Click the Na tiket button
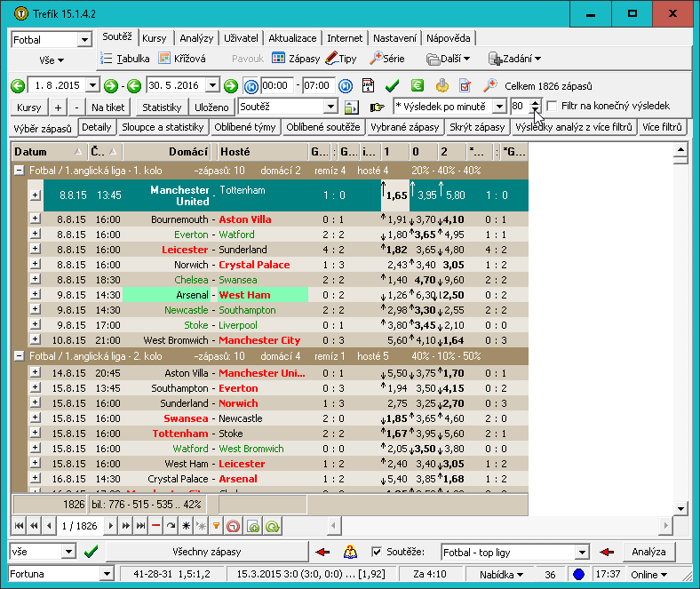Screen dimensions: 700x589 pyautogui.click(x=108, y=107)
